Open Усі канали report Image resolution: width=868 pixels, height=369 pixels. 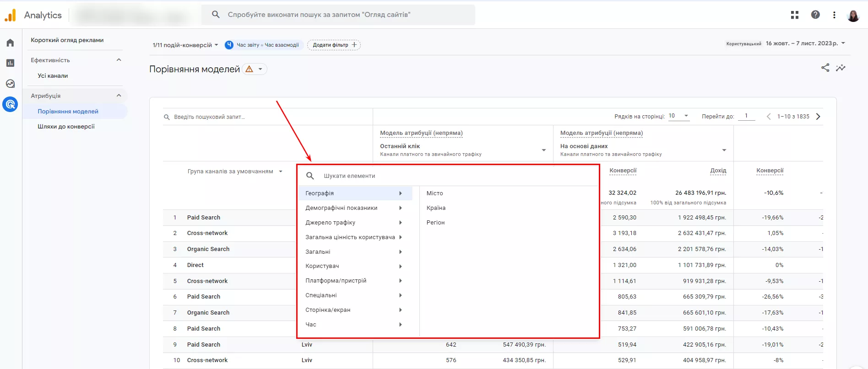coord(53,76)
